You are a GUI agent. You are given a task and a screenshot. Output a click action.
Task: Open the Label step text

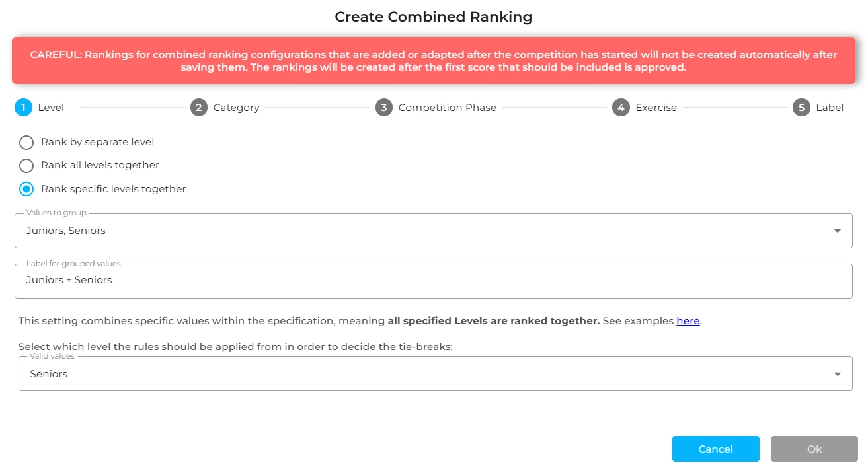coord(830,108)
